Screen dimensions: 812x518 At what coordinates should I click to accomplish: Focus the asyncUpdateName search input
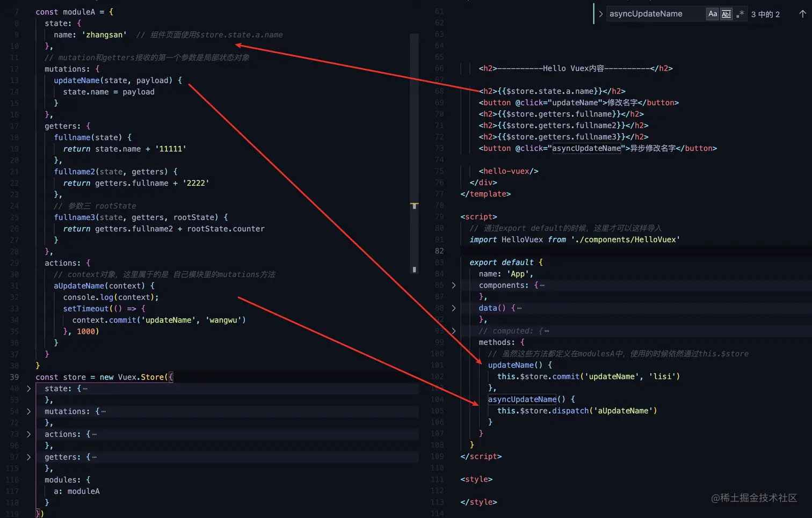(655, 14)
